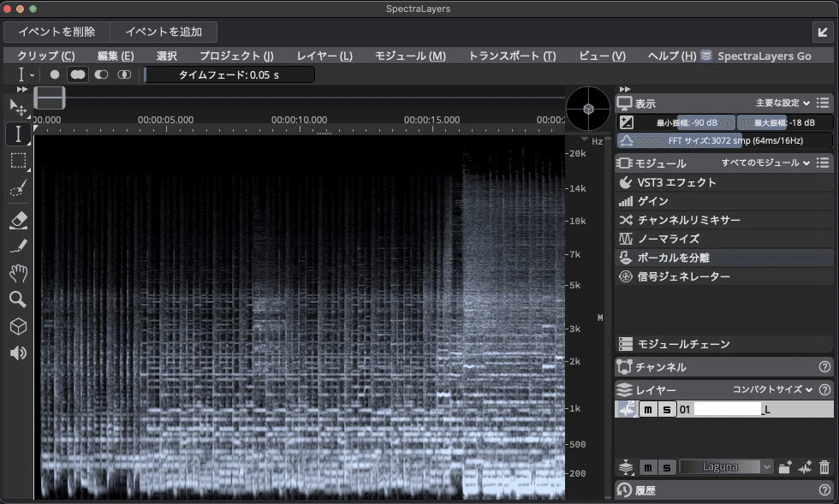Mute layer 01 with the M button

(x=648, y=409)
